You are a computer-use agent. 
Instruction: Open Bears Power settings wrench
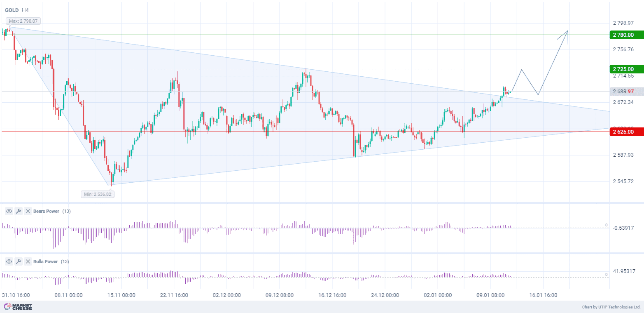(19, 211)
